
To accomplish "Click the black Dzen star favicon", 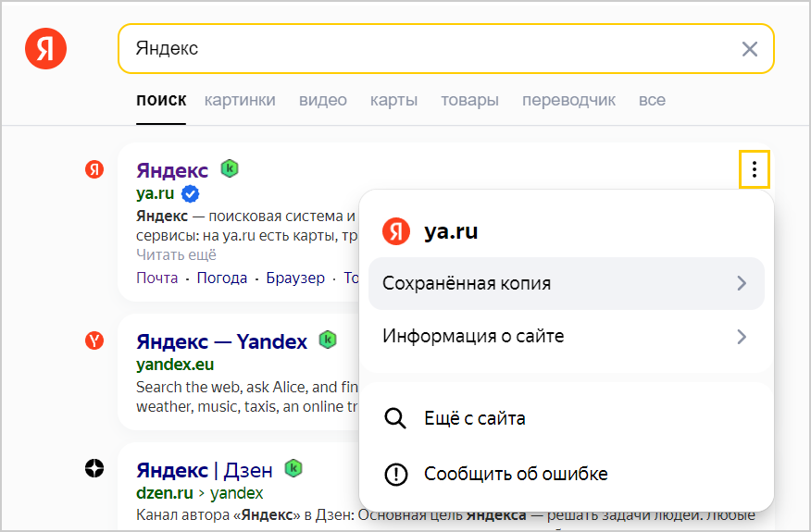I will tap(94, 469).
